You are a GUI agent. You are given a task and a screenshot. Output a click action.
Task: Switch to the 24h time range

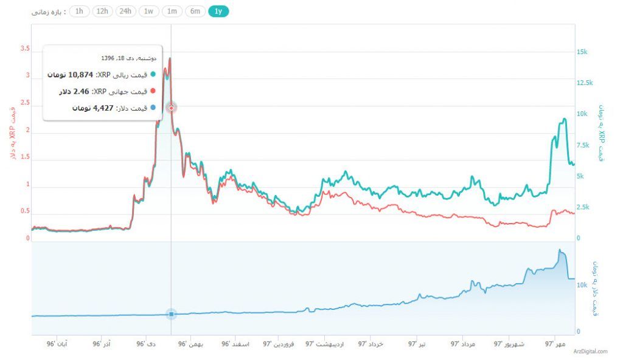(x=126, y=11)
